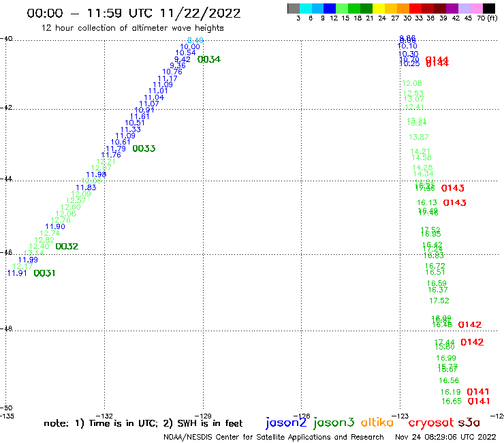Image resolution: width=504 pixels, height=443 pixels.
Task: Select the orange swatch in the color scale
Action: 403,8
